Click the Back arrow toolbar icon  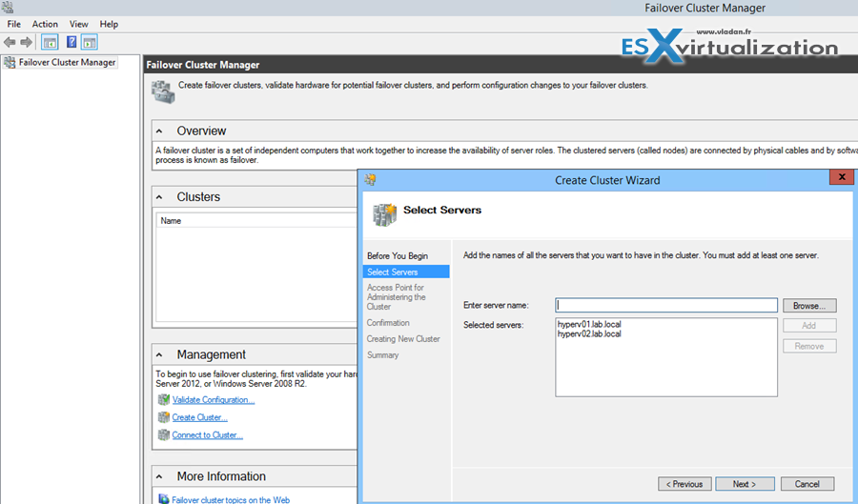click(10, 42)
